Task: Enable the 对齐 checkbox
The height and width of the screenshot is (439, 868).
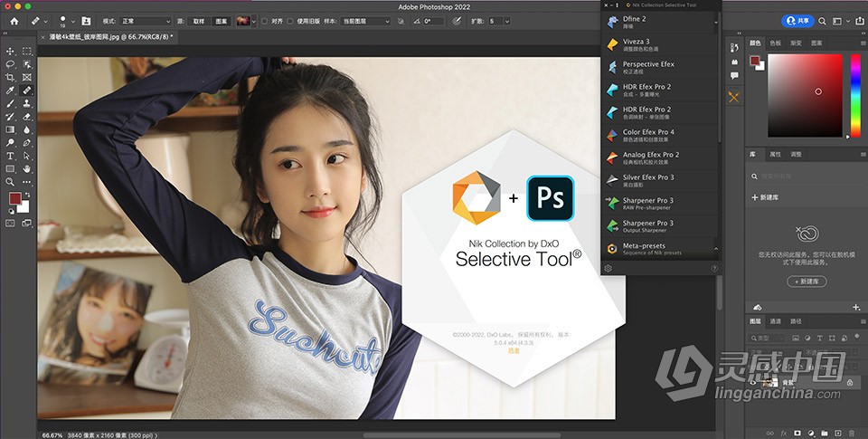Action: (x=264, y=21)
